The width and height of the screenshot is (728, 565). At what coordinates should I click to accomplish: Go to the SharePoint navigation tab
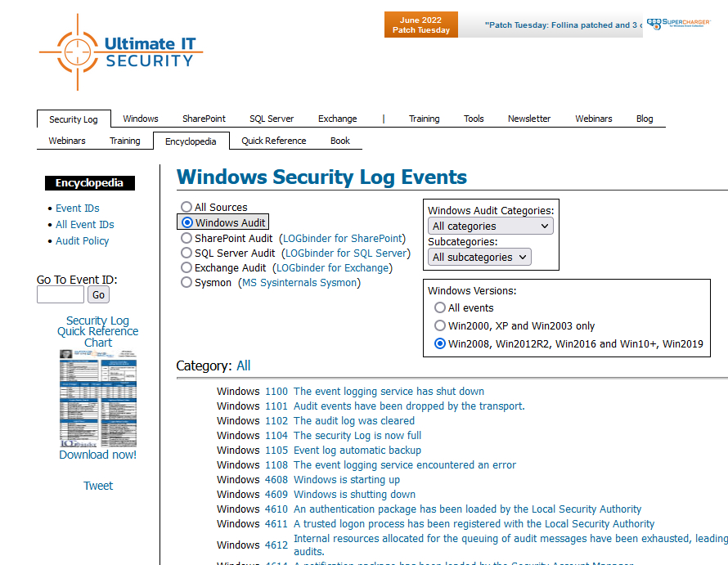[204, 119]
